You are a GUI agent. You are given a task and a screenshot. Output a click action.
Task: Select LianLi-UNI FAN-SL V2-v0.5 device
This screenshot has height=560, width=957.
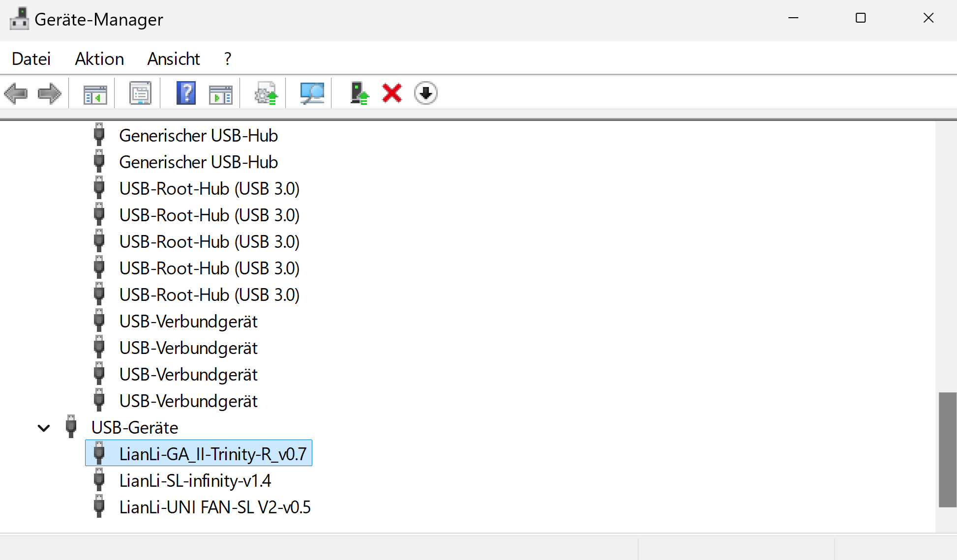(214, 507)
